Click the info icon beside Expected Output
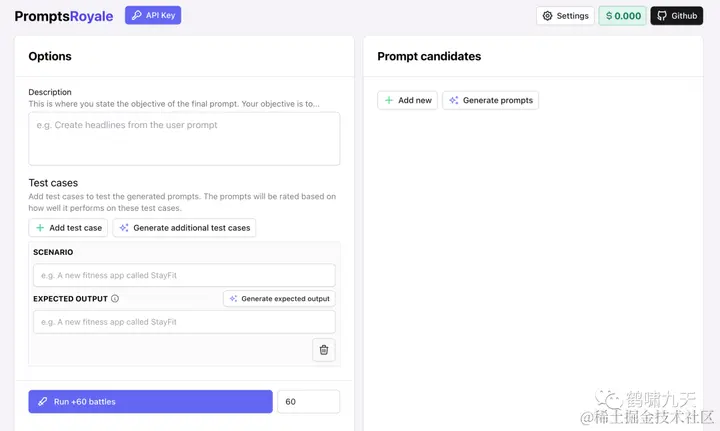Viewport: 720px width, 431px height. [115, 298]
